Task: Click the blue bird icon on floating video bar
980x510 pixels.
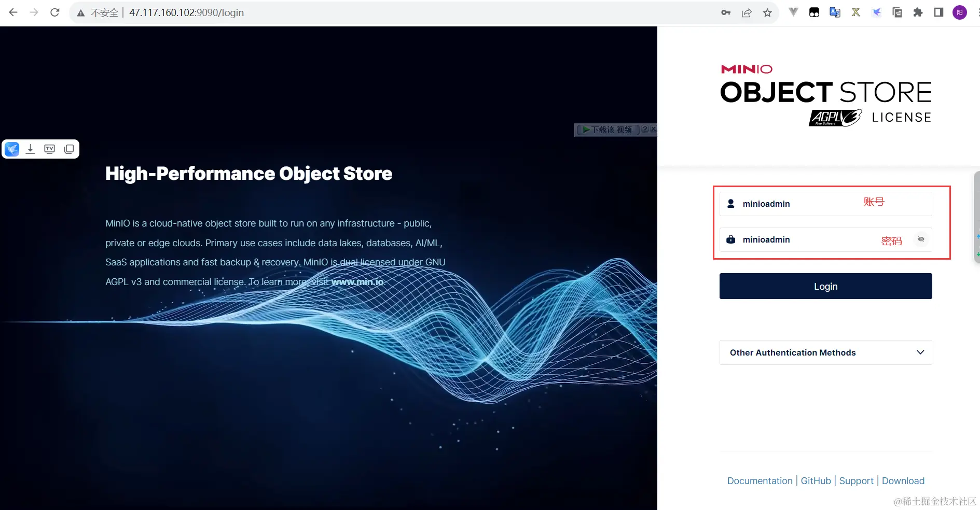Action: [x=12, y=149]
